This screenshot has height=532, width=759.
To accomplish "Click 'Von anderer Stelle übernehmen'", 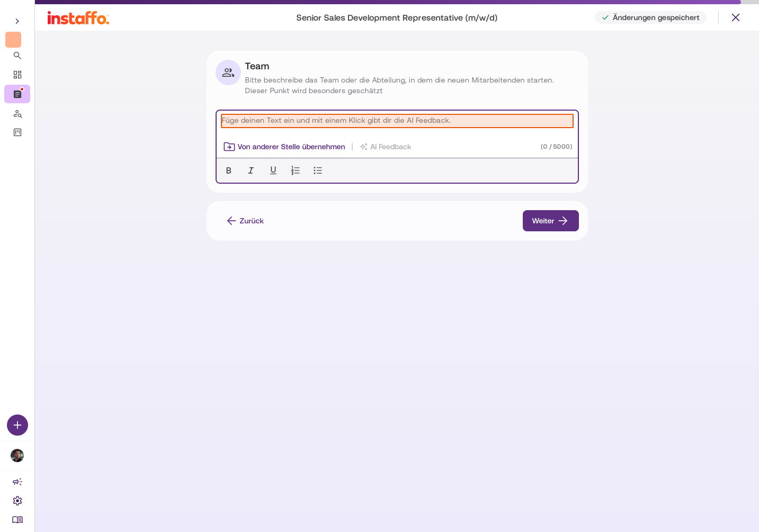I will (284, 147).
